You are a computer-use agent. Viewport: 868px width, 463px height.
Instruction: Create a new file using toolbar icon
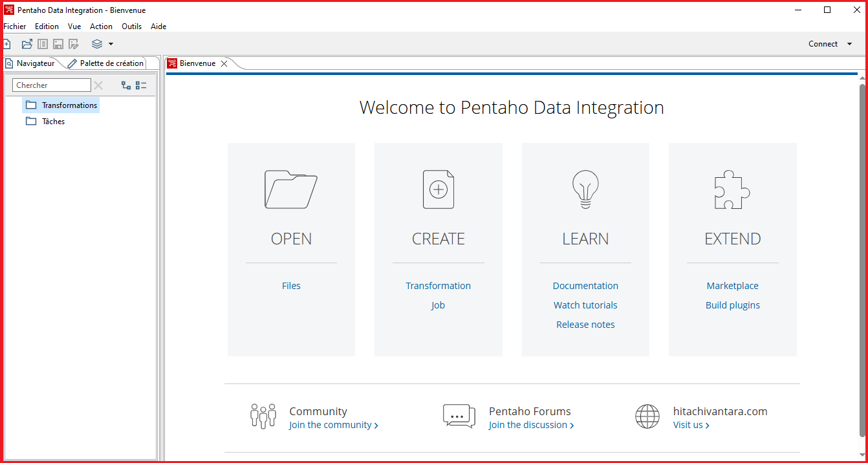click(x=6, y=43)
